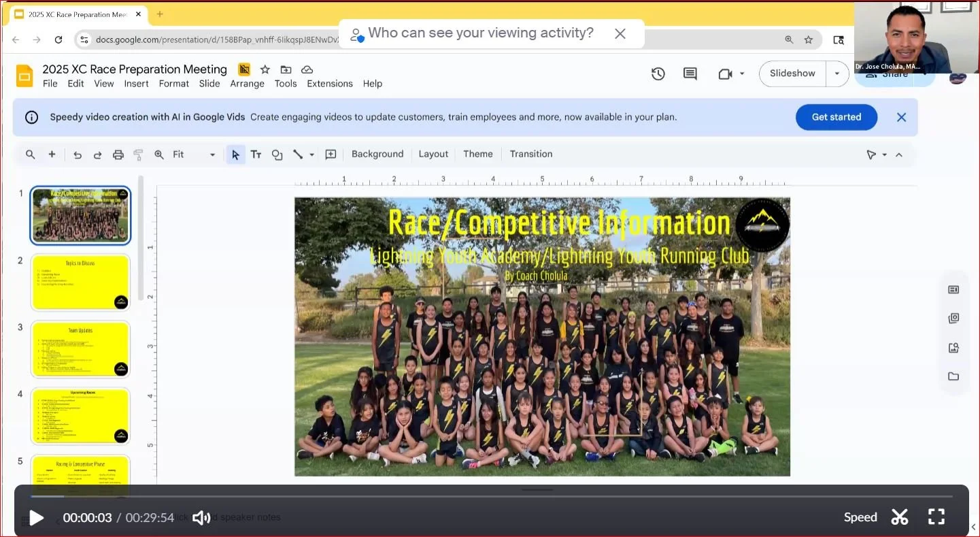980x537 pixels.
Task: Click the Transition button
Action: [x=531, y=154]
